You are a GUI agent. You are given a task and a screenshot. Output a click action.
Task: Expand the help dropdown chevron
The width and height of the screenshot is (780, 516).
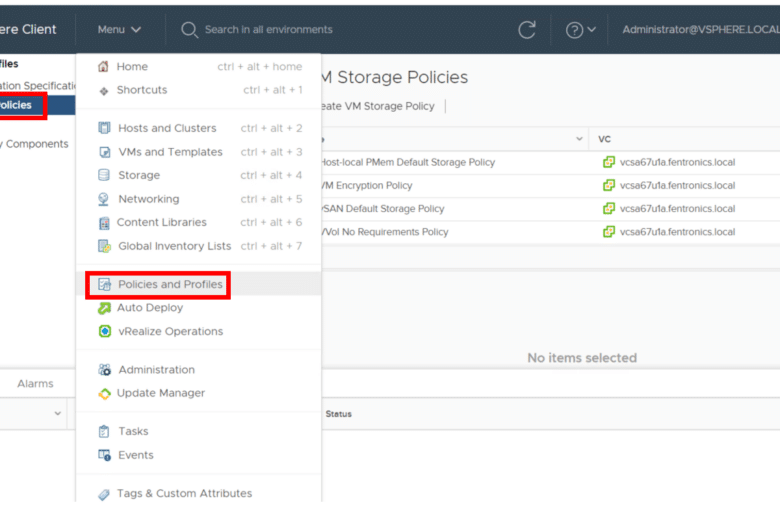pos(591,30)
